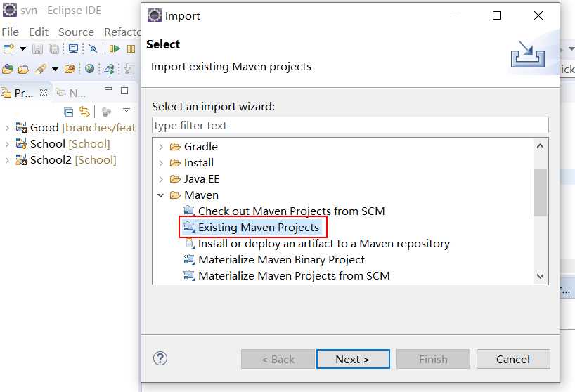Close the Import dialog window
Screen dimensions: 575x392
point(538,15)
